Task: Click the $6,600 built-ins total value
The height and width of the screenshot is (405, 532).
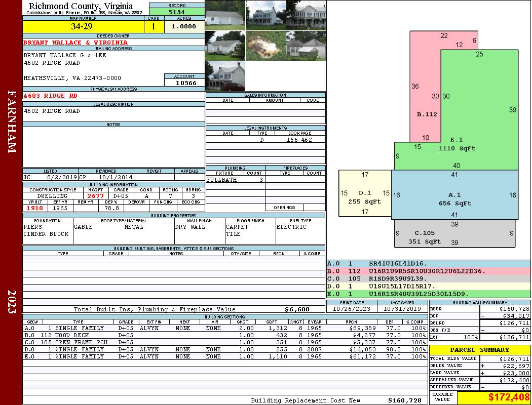Action: 297,309
